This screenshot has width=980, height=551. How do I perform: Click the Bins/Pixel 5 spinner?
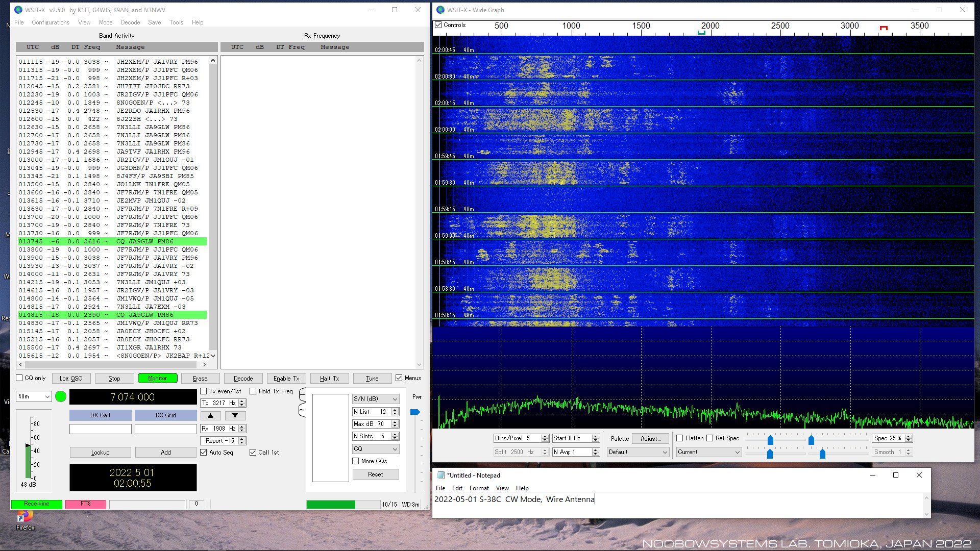[521, 438]
